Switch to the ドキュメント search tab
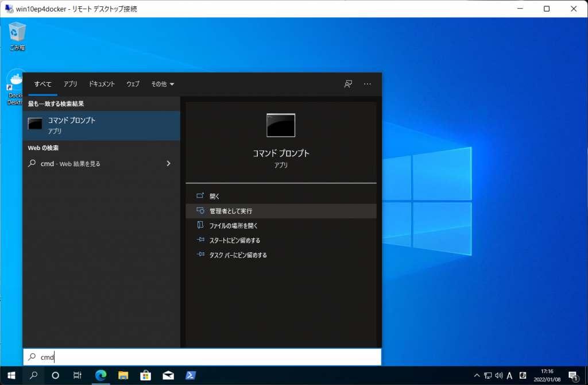 click(x=102, y=84)
